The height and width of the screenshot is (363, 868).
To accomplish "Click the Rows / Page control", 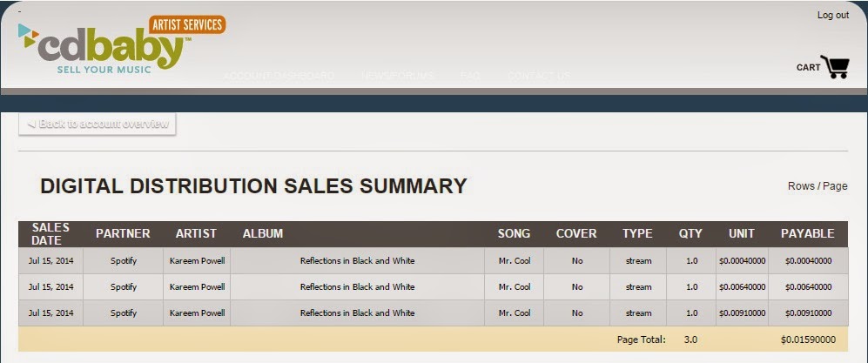I will [x=817, y=186].
